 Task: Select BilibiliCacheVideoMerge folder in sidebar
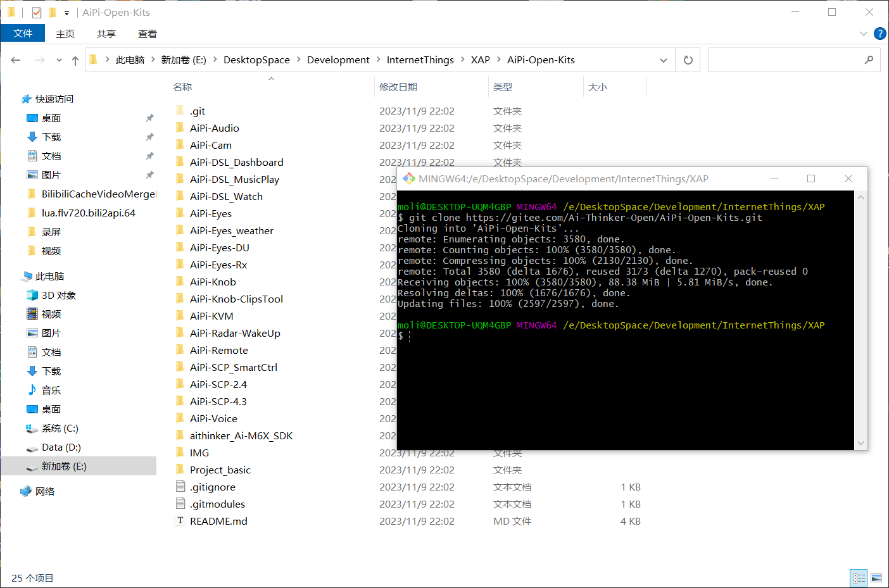pos(99,194)
